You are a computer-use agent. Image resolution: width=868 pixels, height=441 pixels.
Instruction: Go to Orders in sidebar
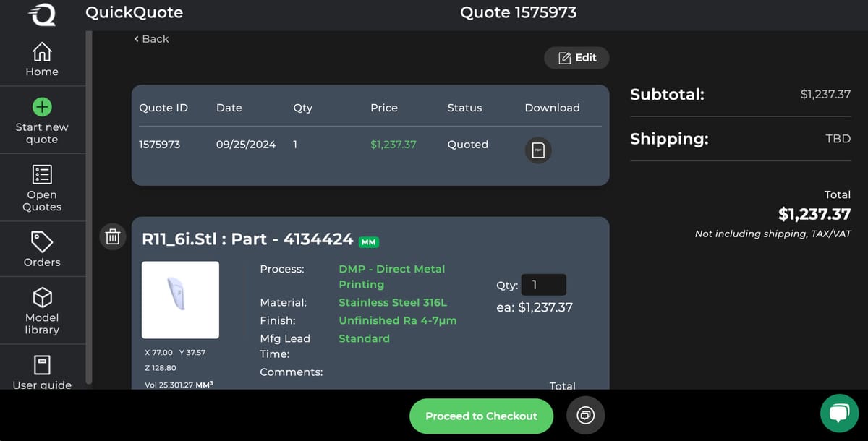tap(42, 249)
